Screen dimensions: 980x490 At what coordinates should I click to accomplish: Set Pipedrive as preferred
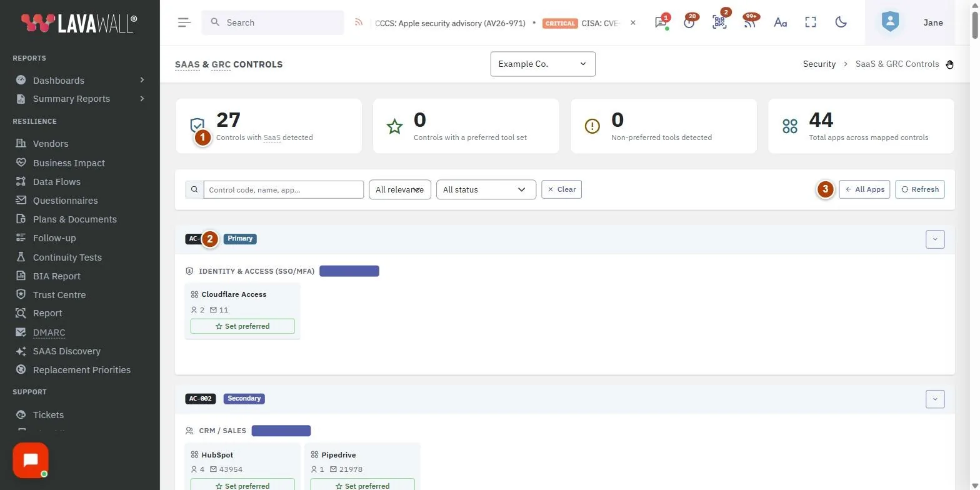pos(362,486)
